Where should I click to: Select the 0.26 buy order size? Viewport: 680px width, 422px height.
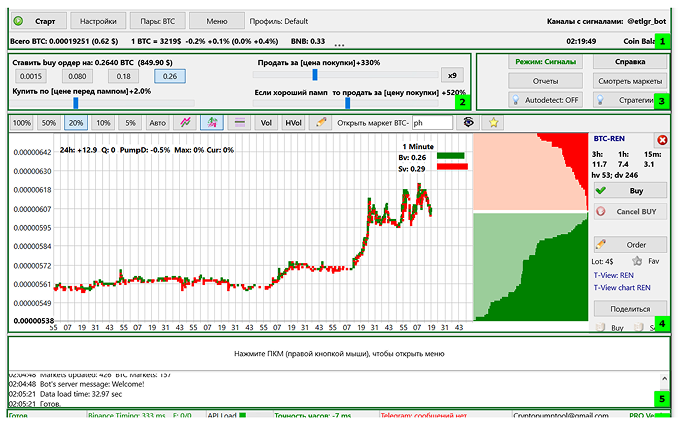168,76
